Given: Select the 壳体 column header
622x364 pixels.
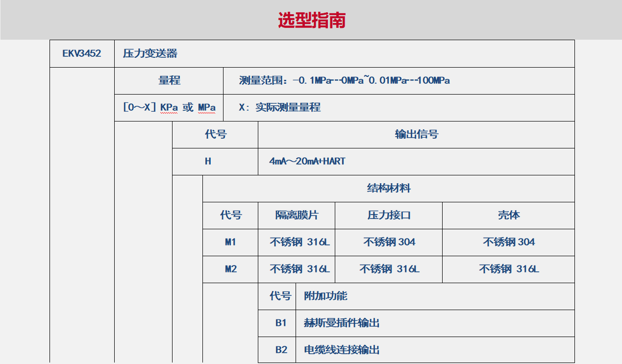Looking at the screenshot, I should [508, 216].
